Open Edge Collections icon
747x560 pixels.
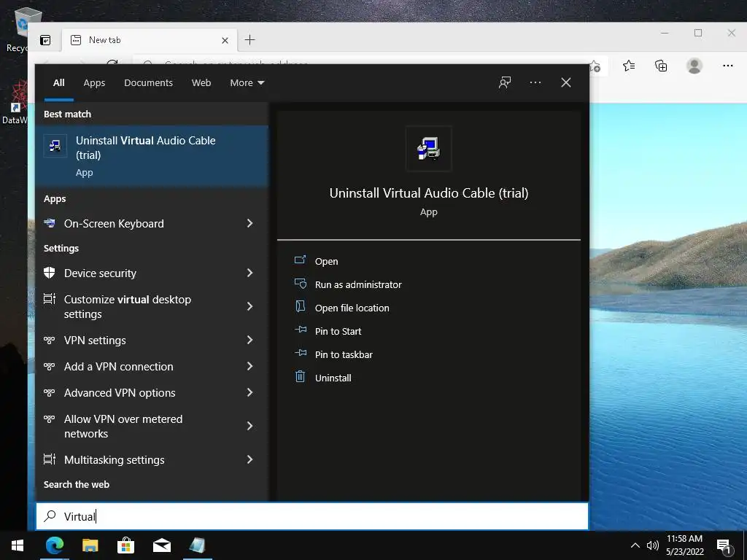click(x=661, y=66)
